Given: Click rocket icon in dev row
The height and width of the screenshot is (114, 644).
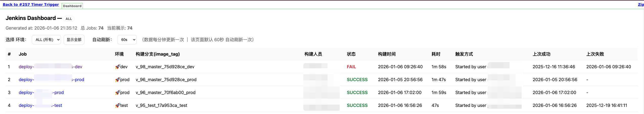Looking at the screenshot, I should (118, 67).
